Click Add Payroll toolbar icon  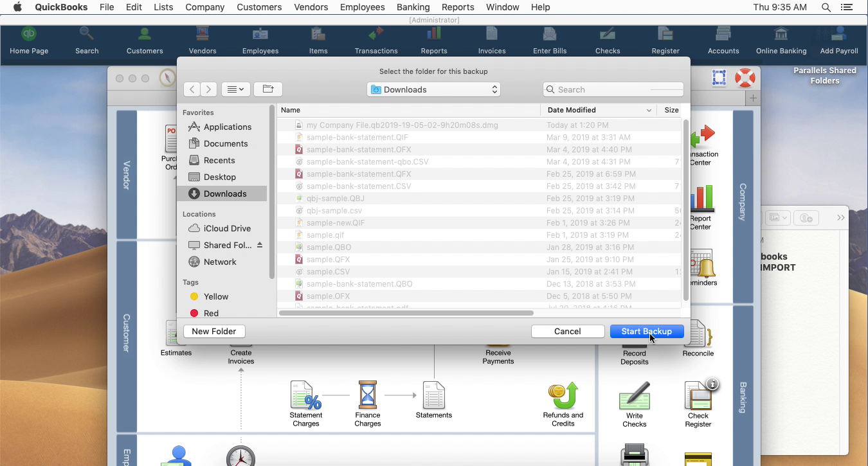pos(839,40)
